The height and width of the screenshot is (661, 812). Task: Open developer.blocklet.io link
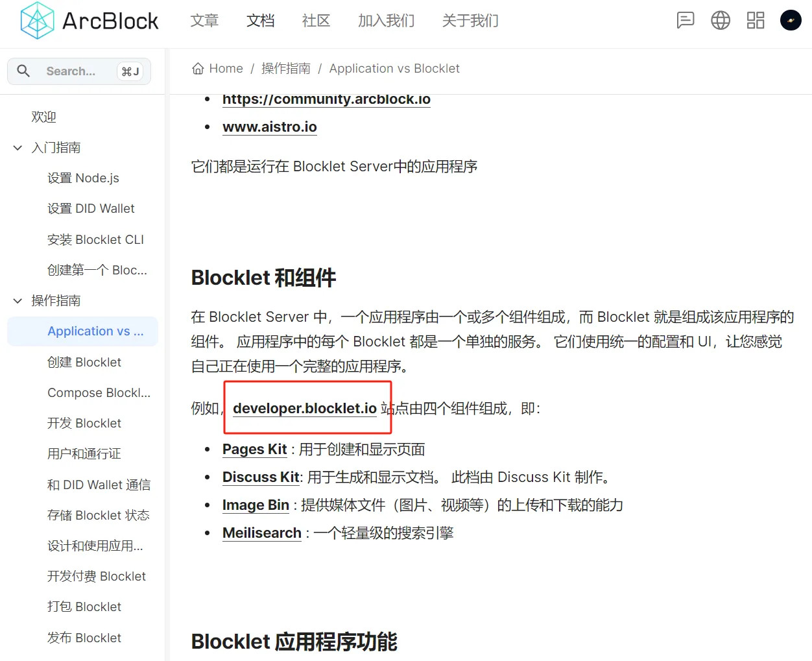(305, 409)
